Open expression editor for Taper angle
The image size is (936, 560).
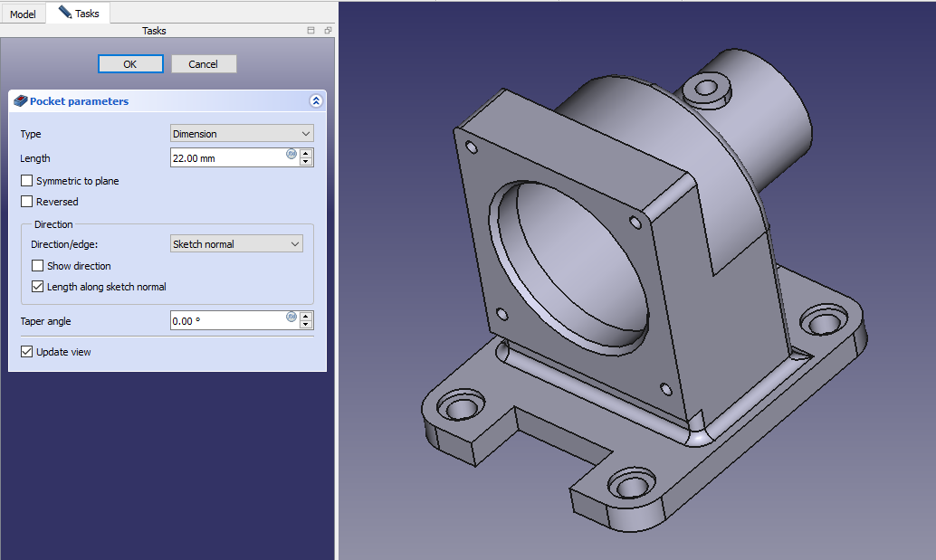(x=291, y=317)
